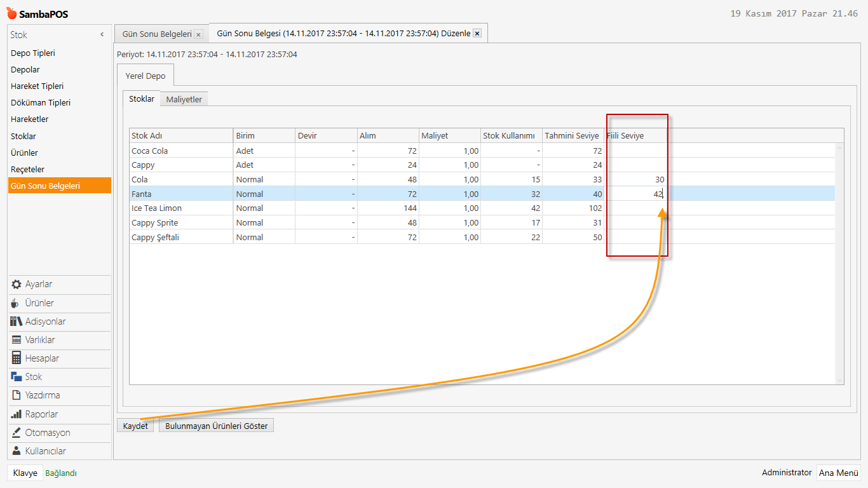Image resolution: width=868 pixels, height=488 pixels.
Task: Click the Ayarlar gear icon
Action: [17, 284]
